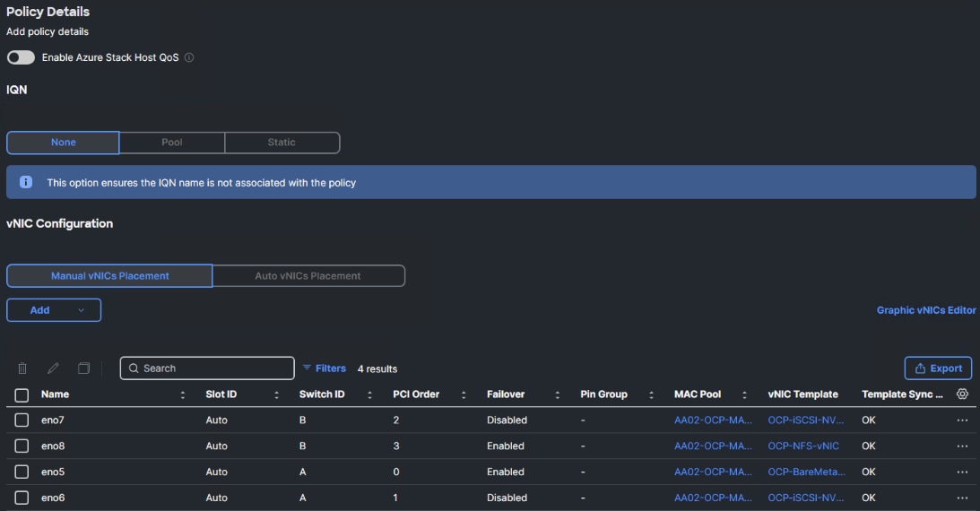Image resolution: width=980 pixels, height=511 pixels.
Task: Select the Pool IQN option
Action: tap(171, 143)
